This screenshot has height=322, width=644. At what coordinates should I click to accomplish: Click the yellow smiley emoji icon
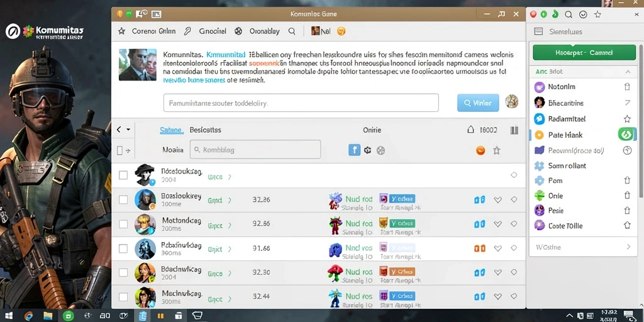tap(341, 31)
